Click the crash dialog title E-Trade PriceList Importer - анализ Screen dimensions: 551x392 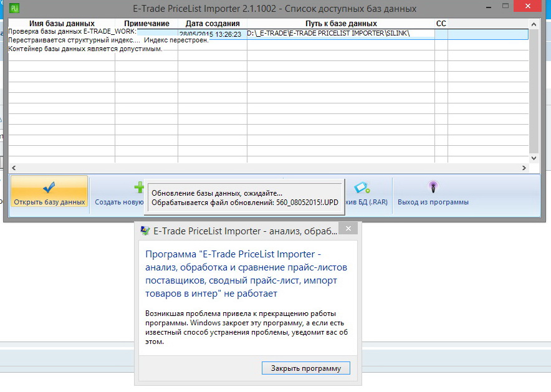click(x=246, y=231)
